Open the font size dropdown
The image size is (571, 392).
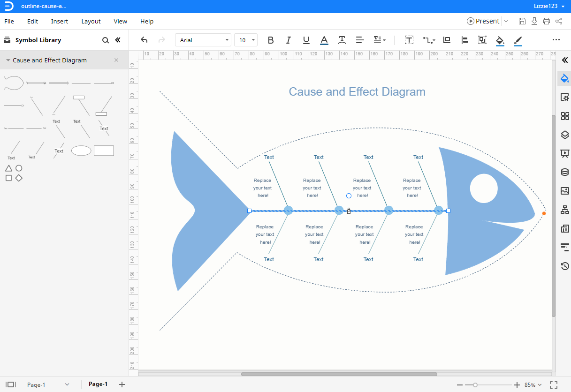[x=246, y=40]
